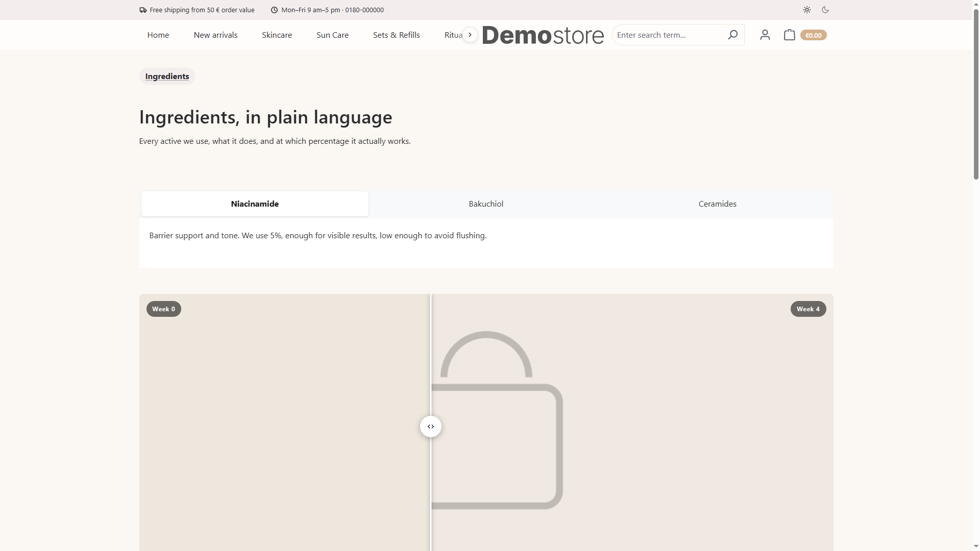980x551 pixels.
Task: Click 'Free shipping from 50 € order value' text
Action: pyautogui.click(x=202, y=10)
